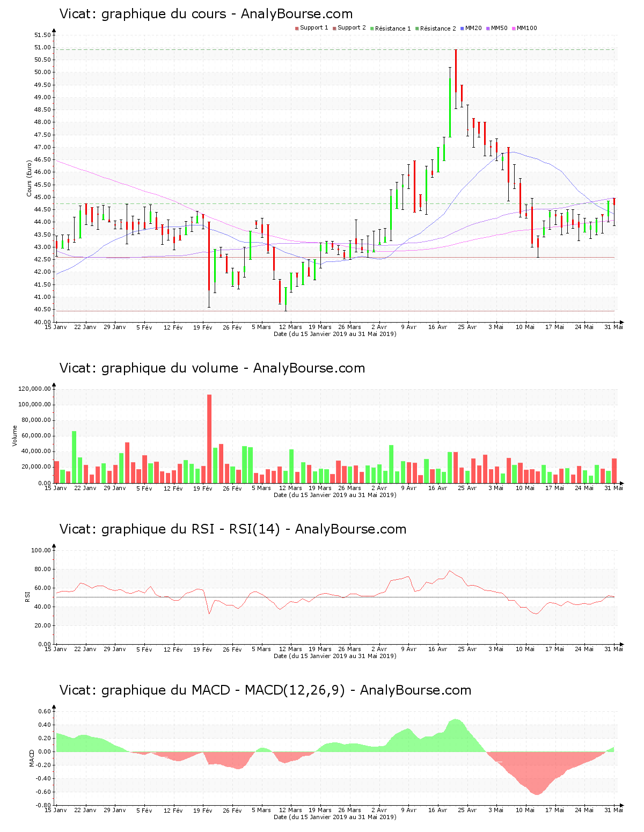644x832 pixels.
Task: Click '19 Fév' under the price chart
Action: [203, 327]
